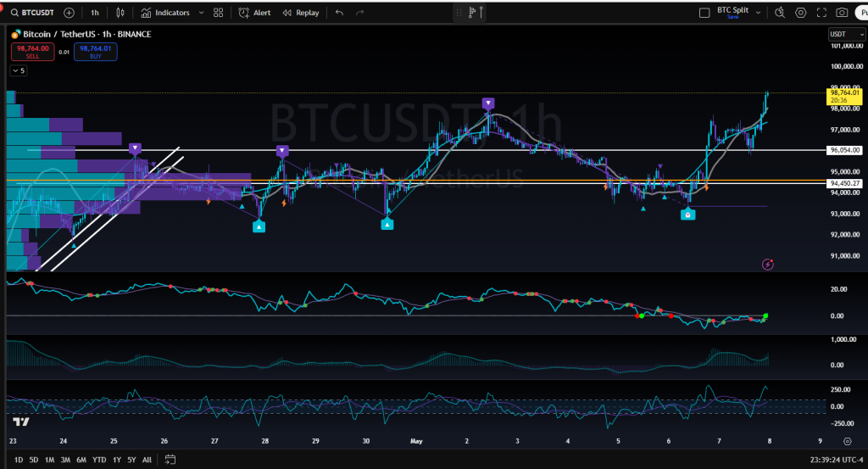Click the Bitcoin / TetherUS symbol title
Viewport: 868px width, 469px height.
pos(87,34)
